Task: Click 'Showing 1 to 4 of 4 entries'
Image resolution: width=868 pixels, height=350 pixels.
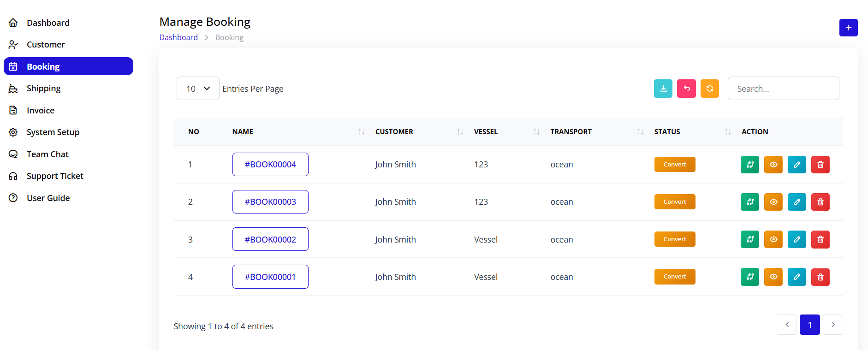Action: (x=224, y=326)
